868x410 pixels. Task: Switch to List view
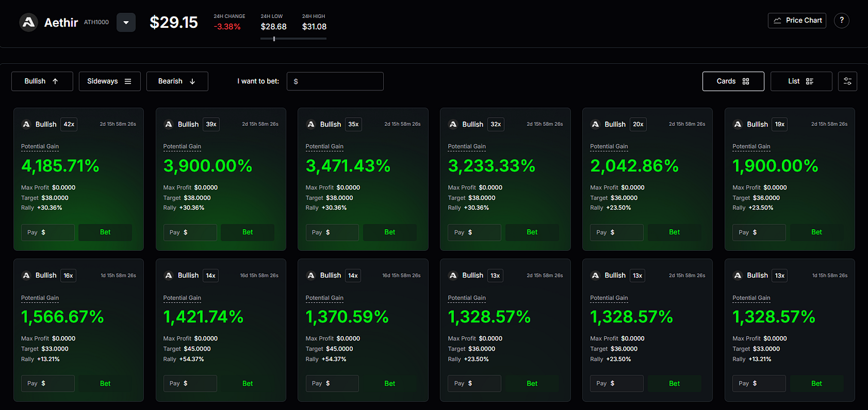point(801,81)
